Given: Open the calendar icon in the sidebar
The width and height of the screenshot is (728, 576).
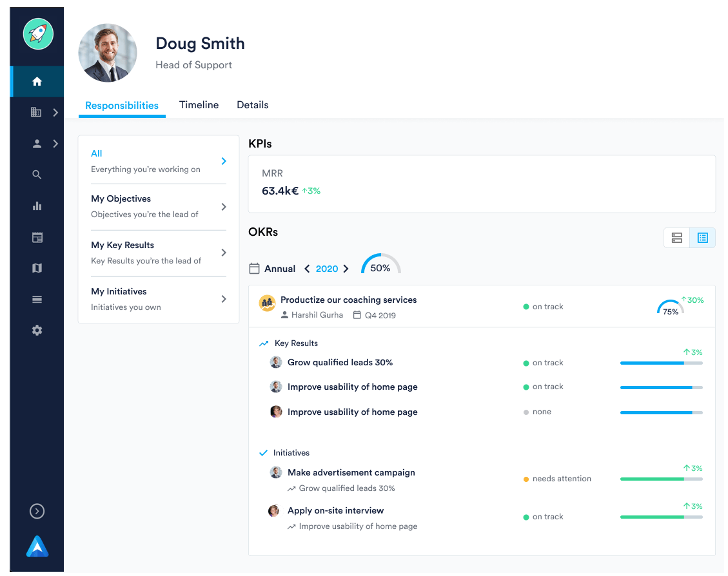Looking at the screenshot, I should 37,238.
